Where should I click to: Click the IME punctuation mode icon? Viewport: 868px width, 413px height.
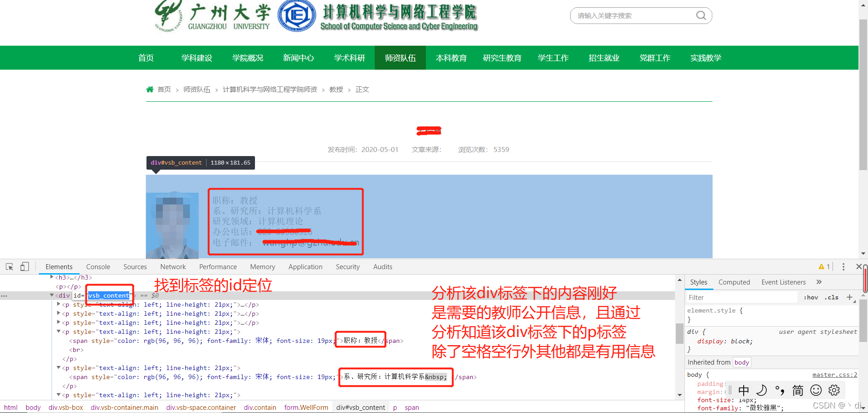point(780,390)
